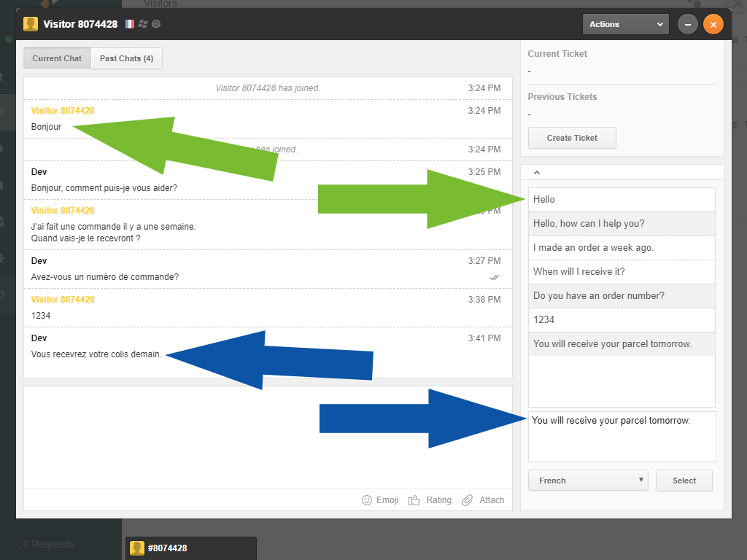Click the browser icon next to the Windows icon
This screenshot has width=747, height=560.
155,23
